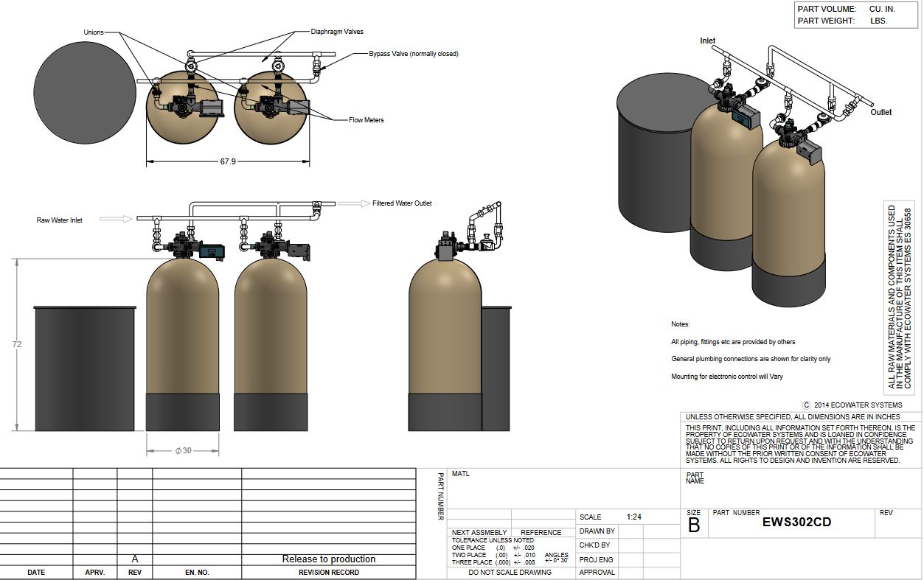Select the SCALE 1:24 field
924x580 pixels.
coord(610,517)
